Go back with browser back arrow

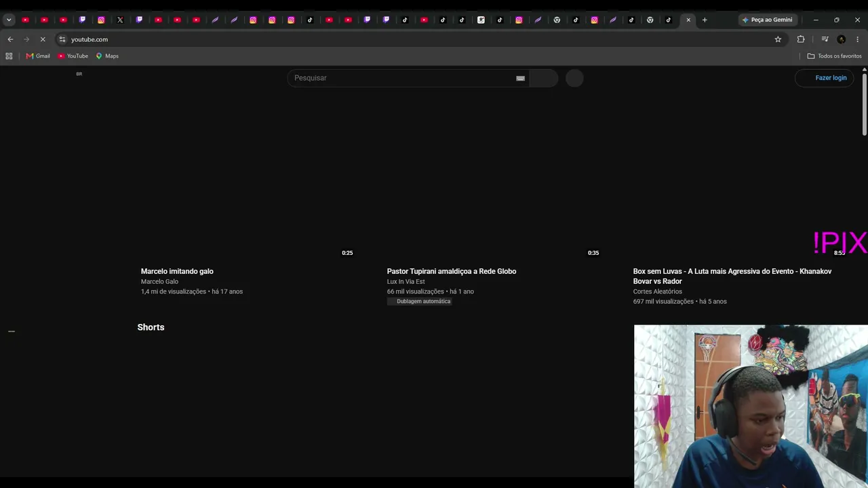pyautogui.click(x=10, y=39)
